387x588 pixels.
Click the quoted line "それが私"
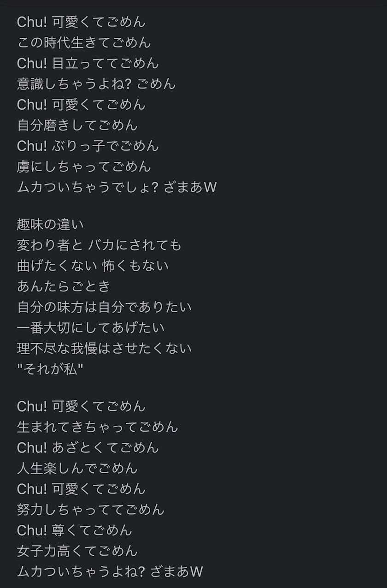[50, 369]
